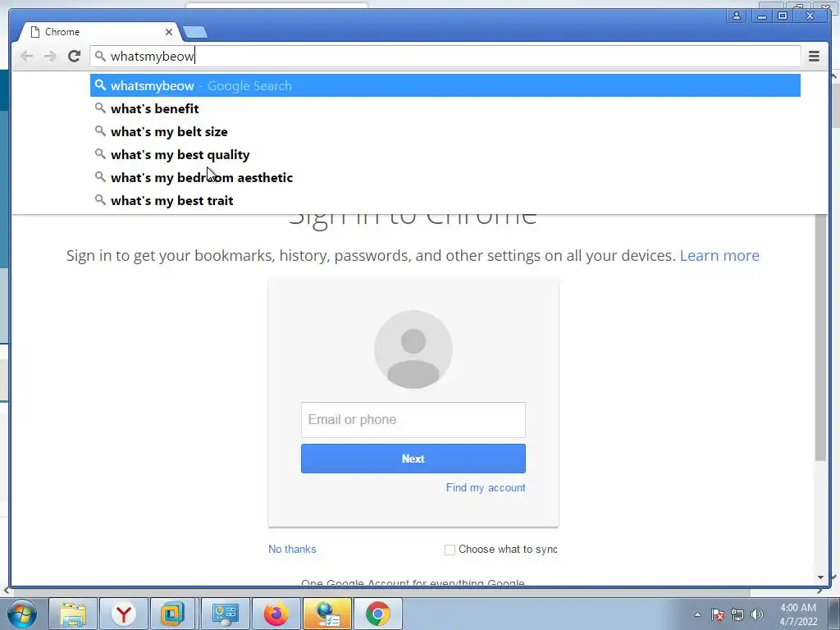Screen dimensions: 840x630
Task: Open the Chrome user profile button
Action: [737, 16]
